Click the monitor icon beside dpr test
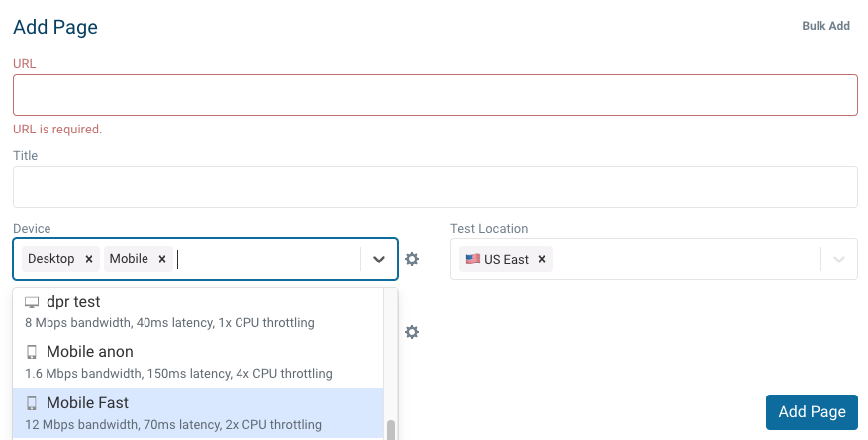The image size is (868, 440). [x=32, y=302]
